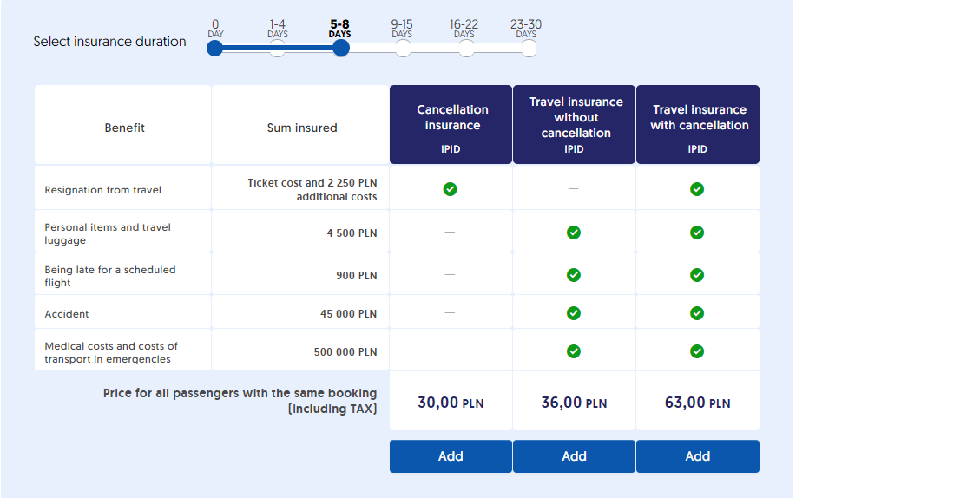Click medical costs checkmark in without cancellation column
The width and height of the screenshot is (980, 498).
pos(574,351)
